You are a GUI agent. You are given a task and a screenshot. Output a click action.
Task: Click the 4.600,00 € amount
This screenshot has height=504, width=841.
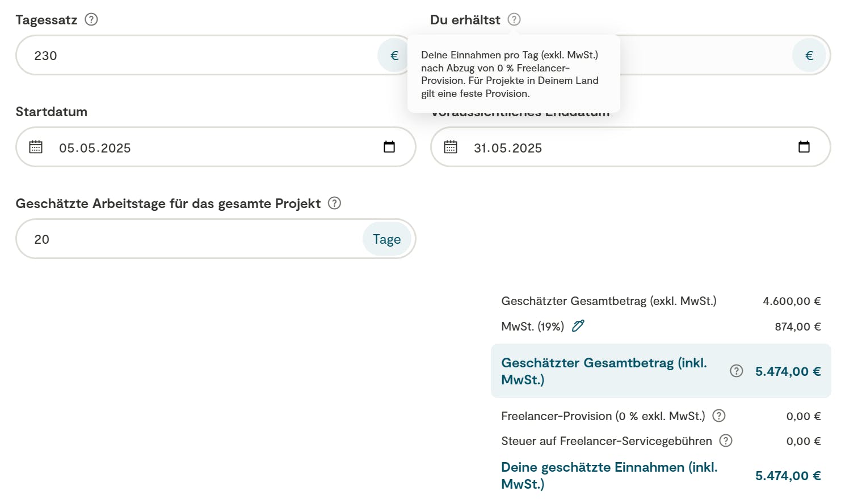(x=792, y=301)
